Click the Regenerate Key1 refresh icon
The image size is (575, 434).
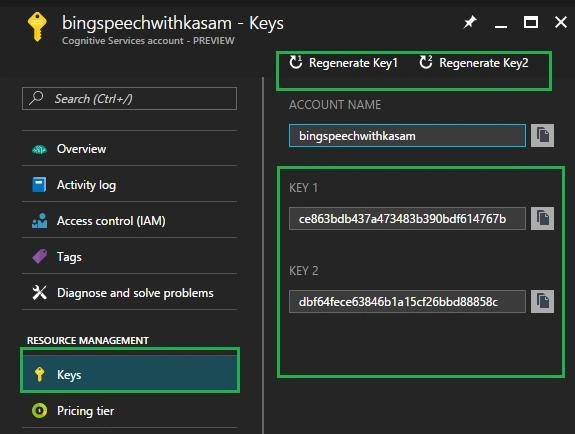(296, 62)
